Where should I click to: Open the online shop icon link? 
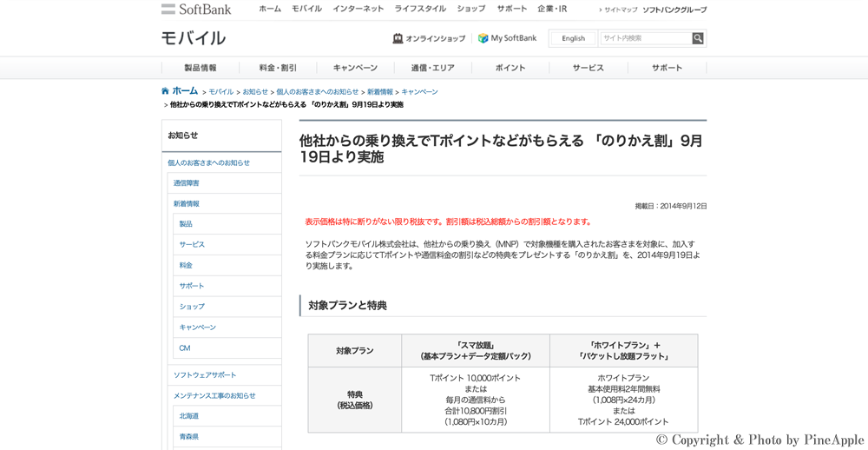point(398,38)
